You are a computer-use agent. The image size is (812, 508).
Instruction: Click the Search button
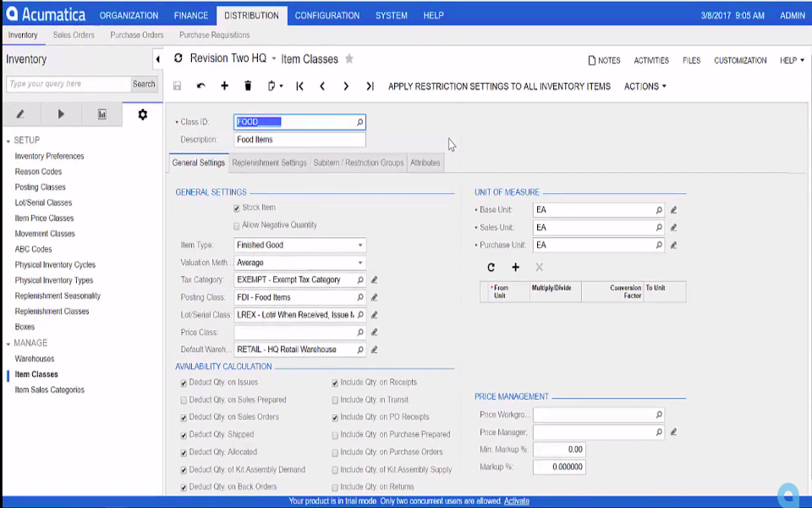[144, 84]
